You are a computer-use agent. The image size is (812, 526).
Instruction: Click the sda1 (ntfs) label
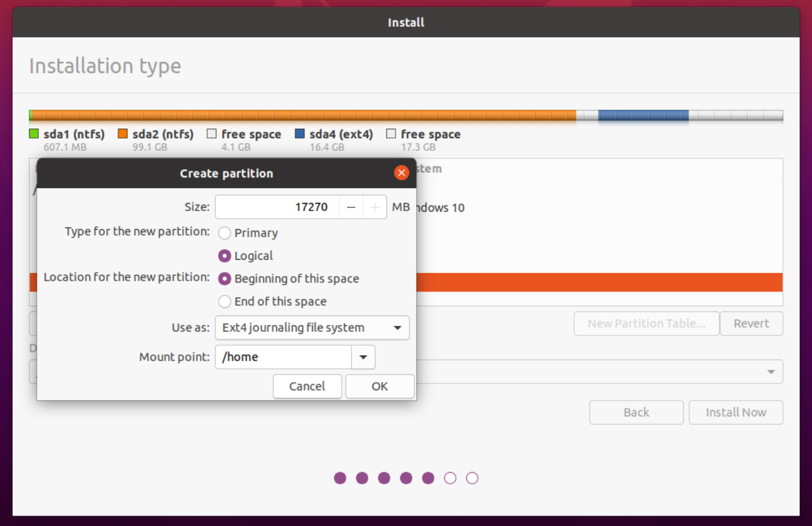tap(74, 134)
